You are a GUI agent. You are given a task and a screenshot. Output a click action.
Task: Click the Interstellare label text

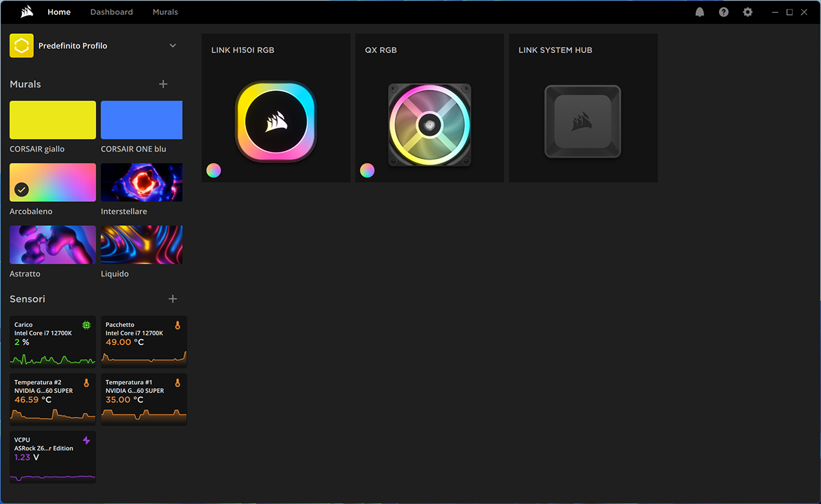[x=124, y=212]
